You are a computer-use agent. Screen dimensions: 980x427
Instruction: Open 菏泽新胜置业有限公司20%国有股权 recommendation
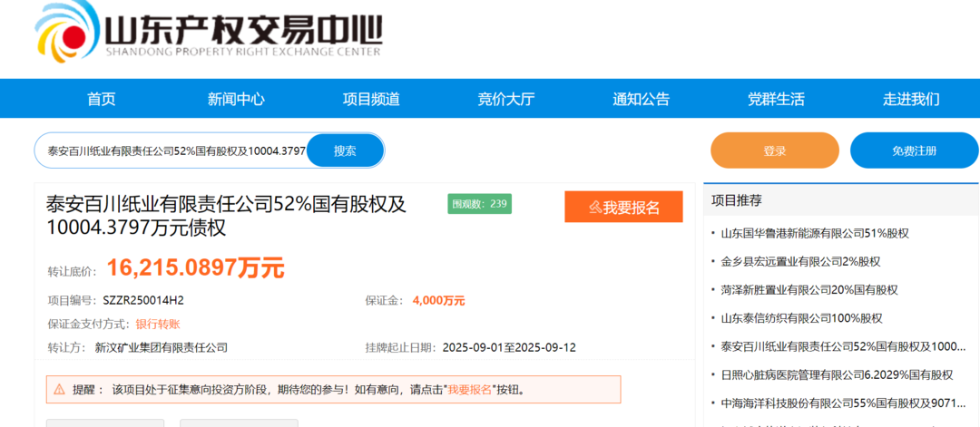click(809, 290)
